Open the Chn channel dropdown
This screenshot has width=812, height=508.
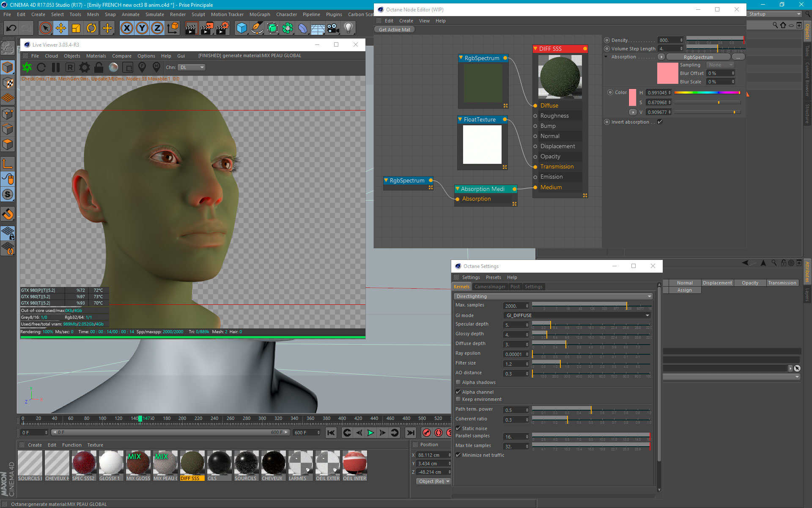coord(192,67)
